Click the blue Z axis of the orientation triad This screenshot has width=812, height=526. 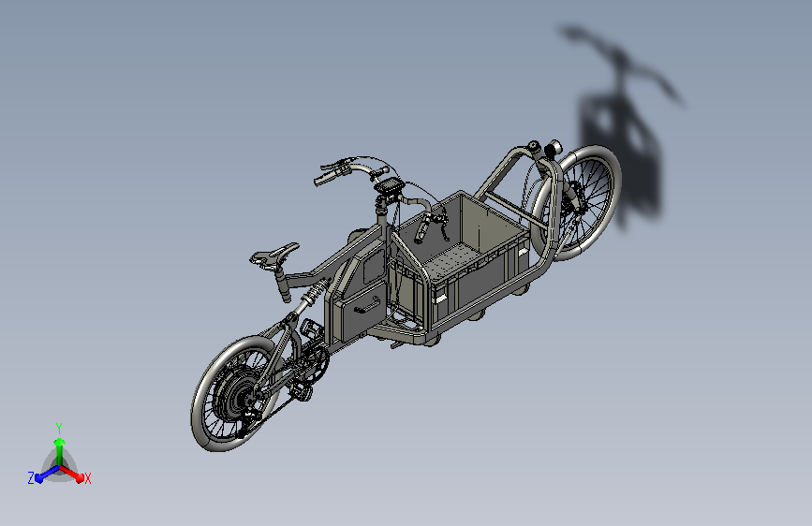(47, 474)
